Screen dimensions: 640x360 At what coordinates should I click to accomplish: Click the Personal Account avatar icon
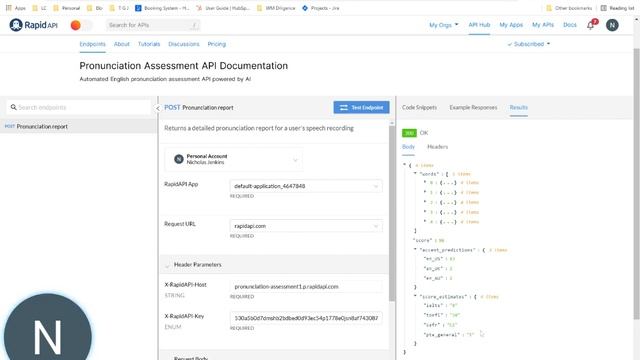point(178,159)
